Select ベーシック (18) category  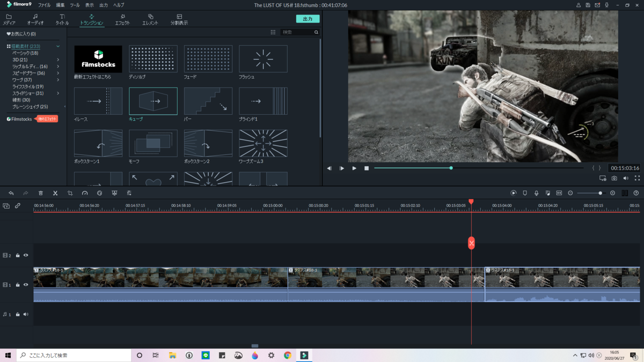point(25,53)
